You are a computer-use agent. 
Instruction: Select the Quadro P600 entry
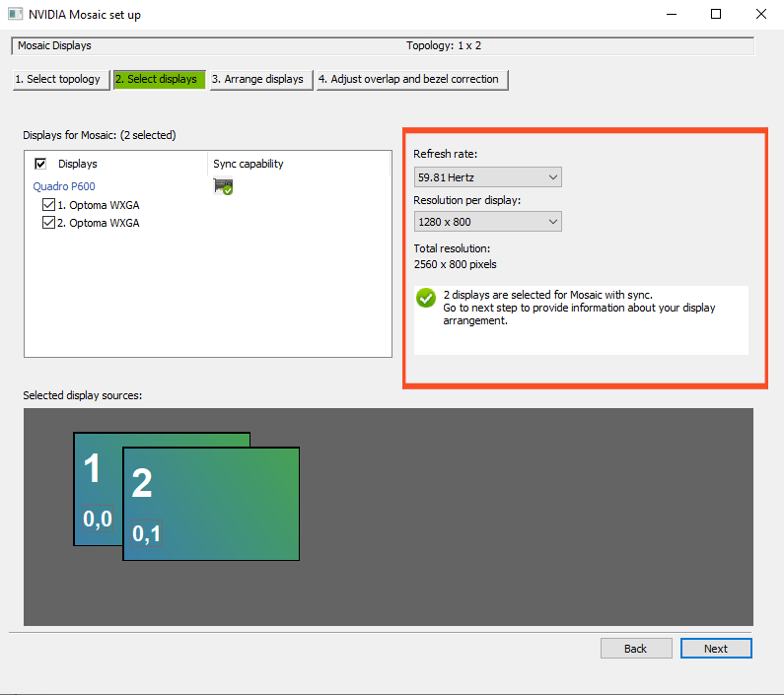tap(64, 186)
